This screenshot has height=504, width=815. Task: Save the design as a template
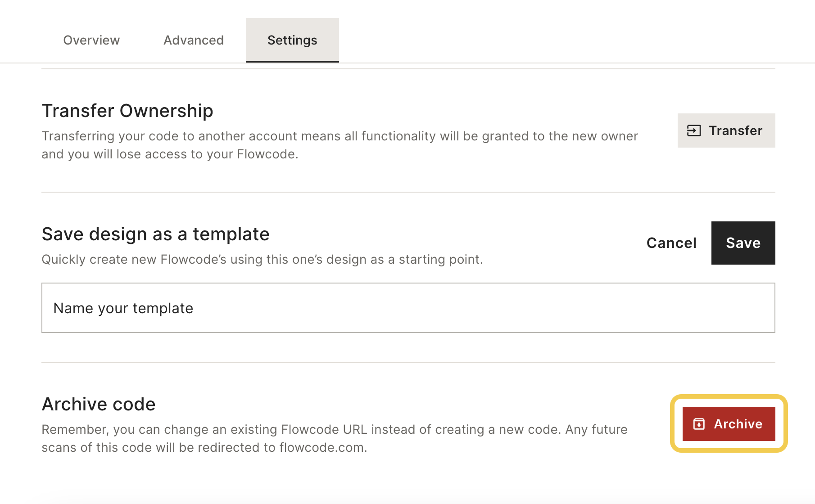(743, 243)
